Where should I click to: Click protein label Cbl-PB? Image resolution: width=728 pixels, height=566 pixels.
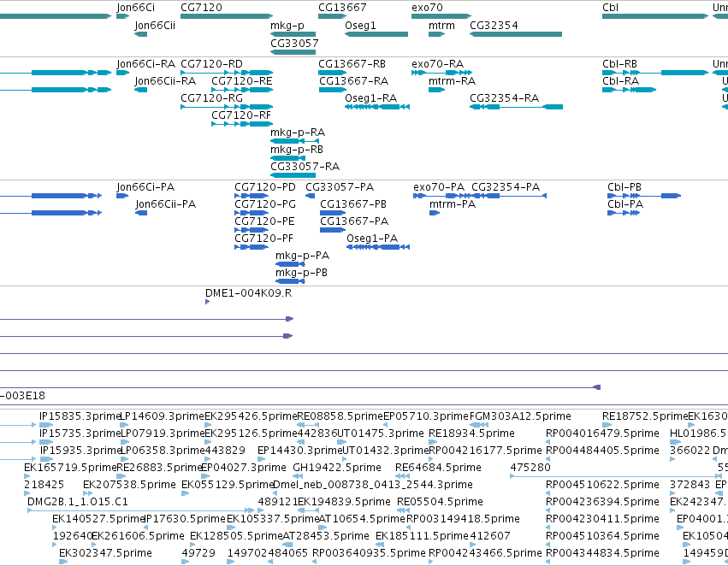tap(624, 187)
